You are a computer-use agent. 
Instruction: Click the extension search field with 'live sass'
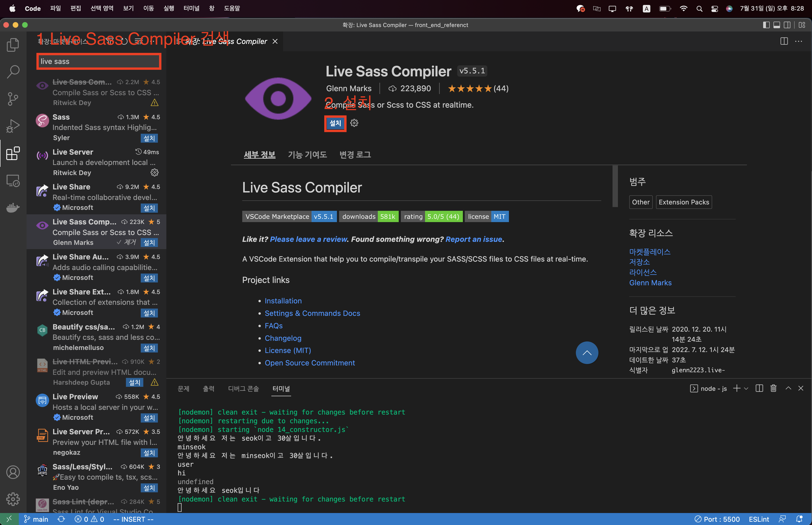[x=98, y=61]
